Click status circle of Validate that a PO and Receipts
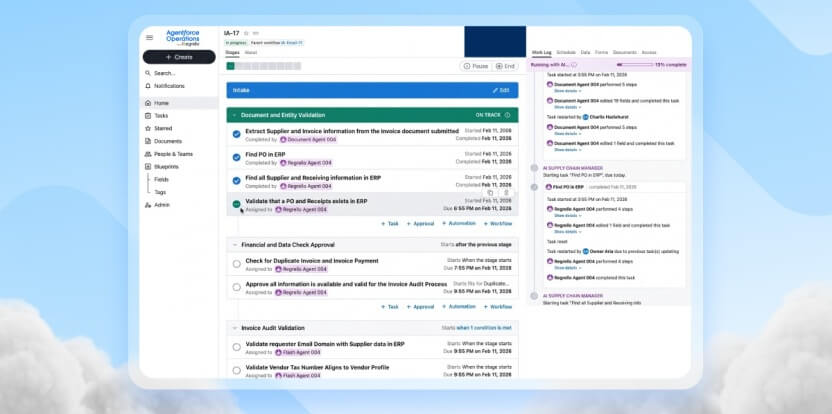The width and height of the screenshot is (832, 414). (x=237, y=204)
